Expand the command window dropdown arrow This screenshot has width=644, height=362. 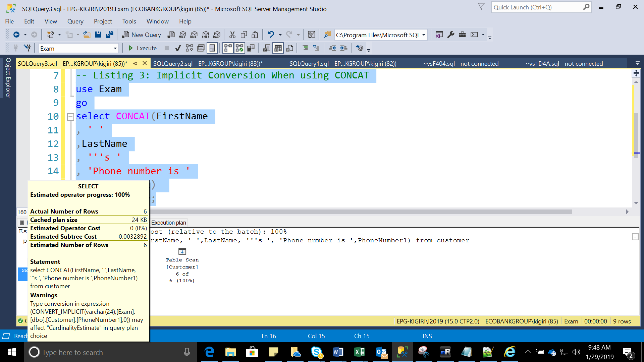pos(483,35)
